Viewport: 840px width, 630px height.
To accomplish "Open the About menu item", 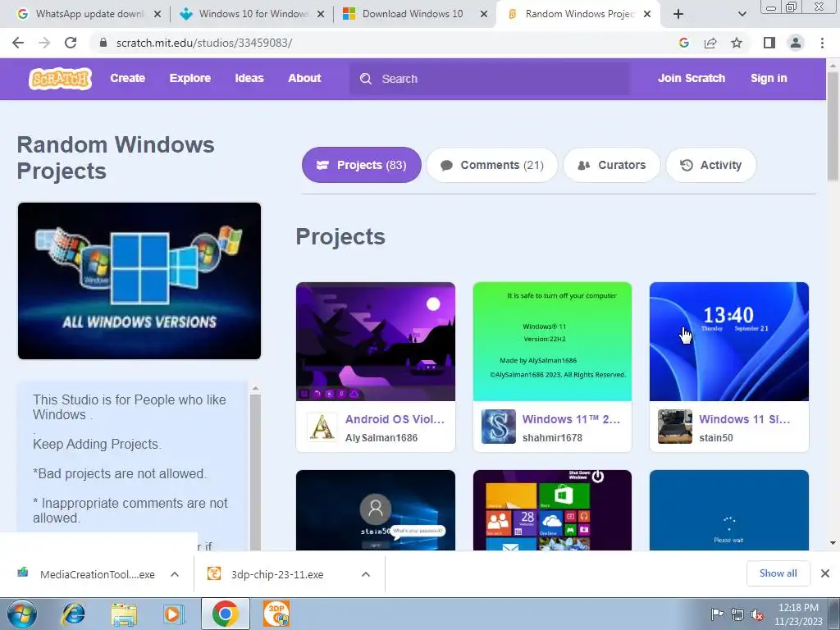I will pyautogui.click(x=305, y=78).
